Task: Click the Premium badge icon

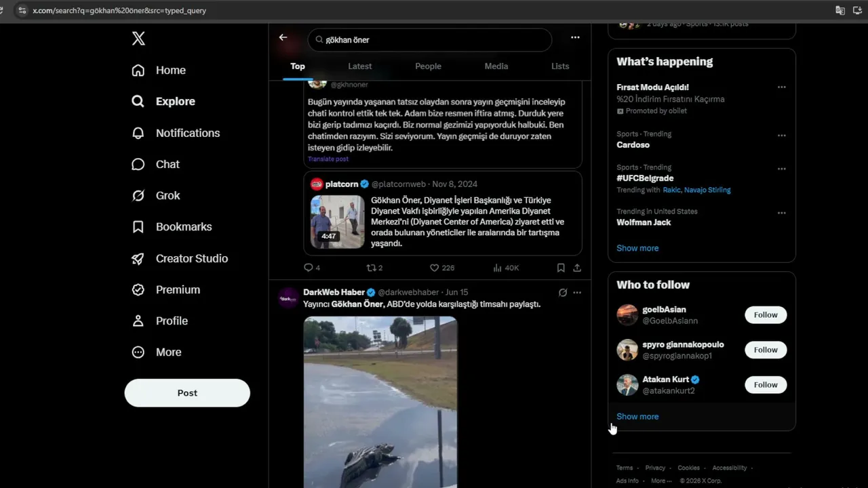Action: tap(138, 289)
